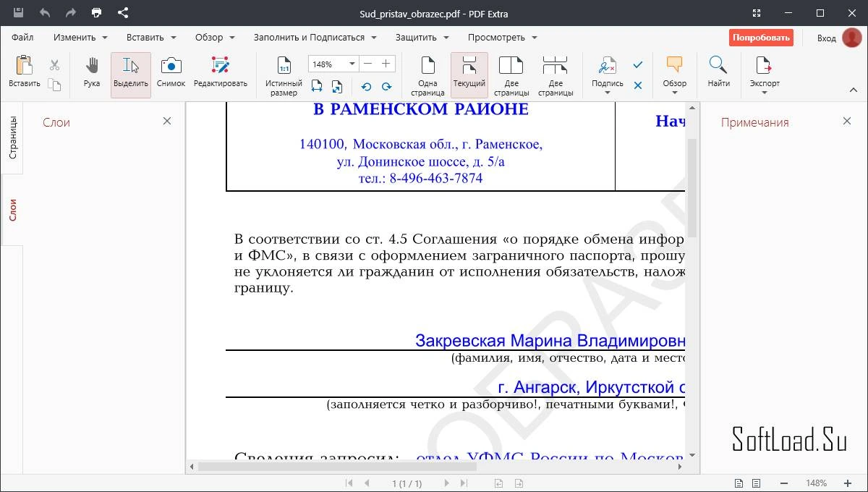Click Вход to sign in
The height and width of the screenshot is (492, 868).
[x=826, y=38]
